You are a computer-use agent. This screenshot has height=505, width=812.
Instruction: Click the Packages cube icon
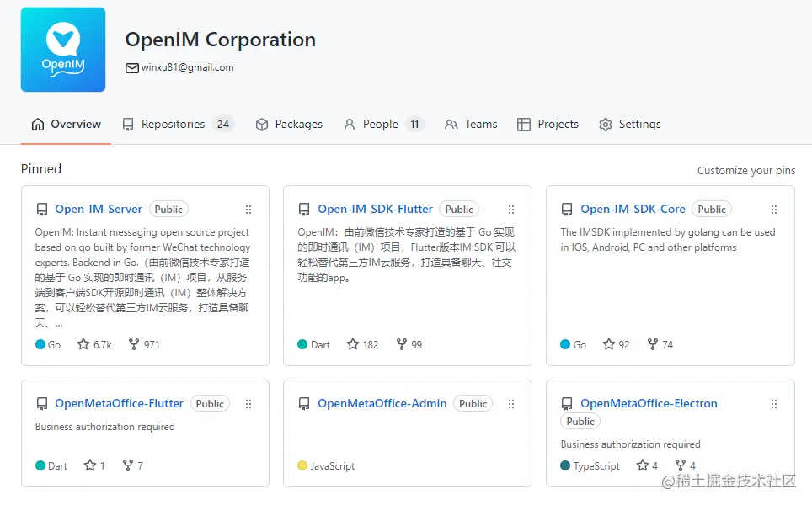[262, 125]
